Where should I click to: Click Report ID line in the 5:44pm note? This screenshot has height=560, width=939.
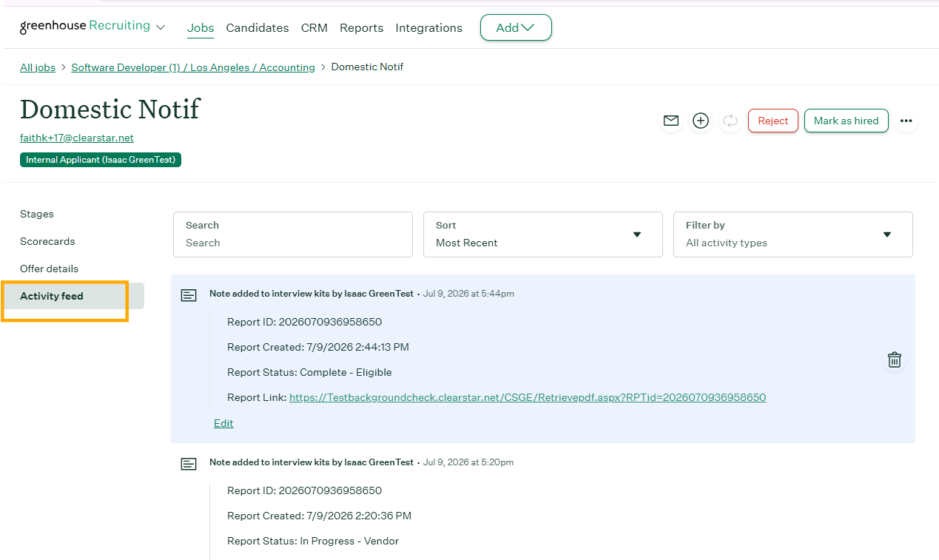point(305,322)
